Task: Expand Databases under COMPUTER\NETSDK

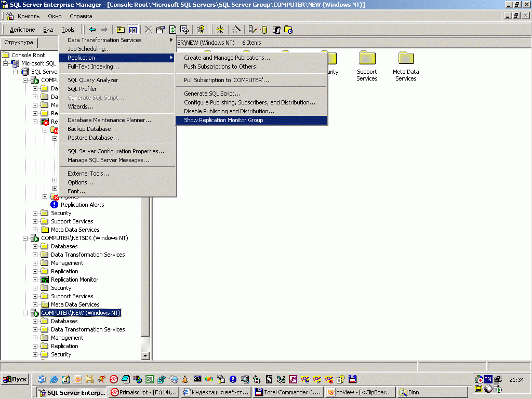Action: tap(35, 246)
